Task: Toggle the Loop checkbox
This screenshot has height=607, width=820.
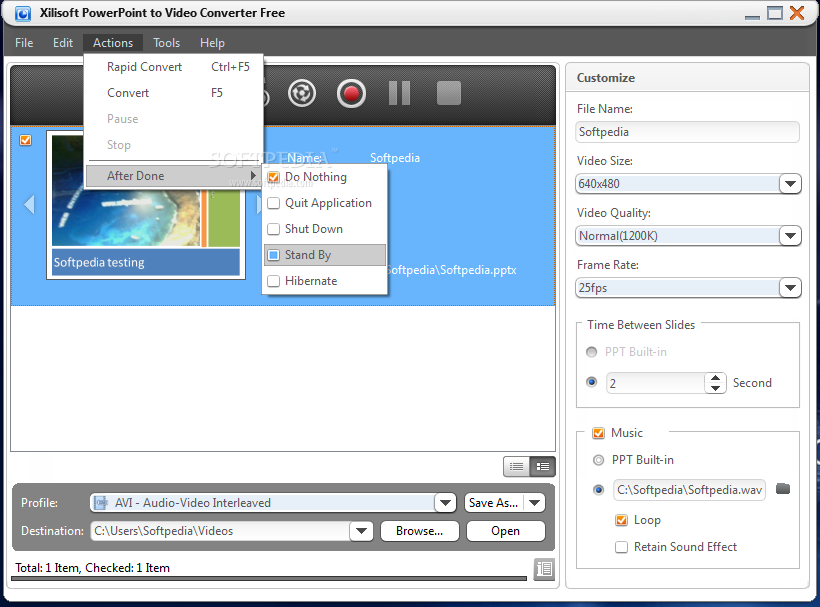Action: (x=621, y=520)
